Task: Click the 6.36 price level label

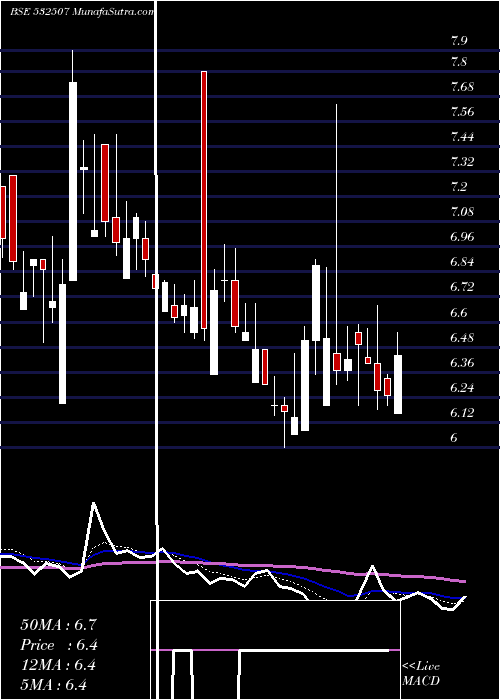Action: pyautogui.click(x=462, y=362)
